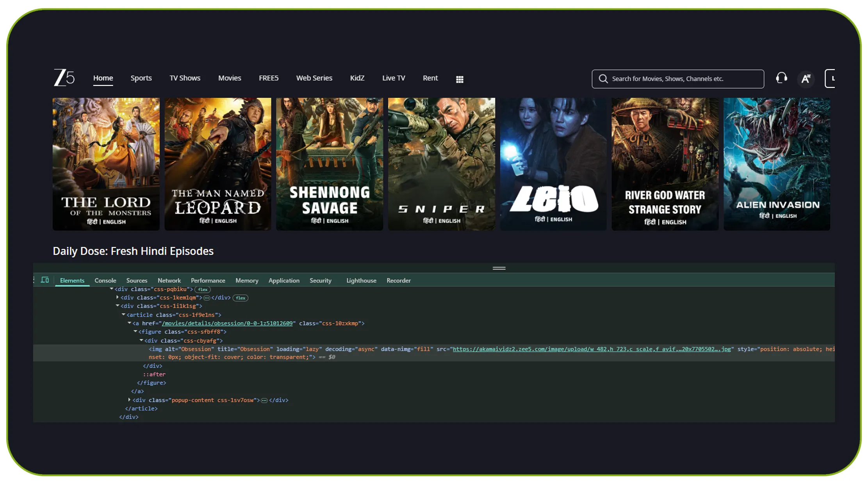The height and width of the screenshot is (484, 868).
Task: Open River God Water Strange Story poster
Action: 665,164
